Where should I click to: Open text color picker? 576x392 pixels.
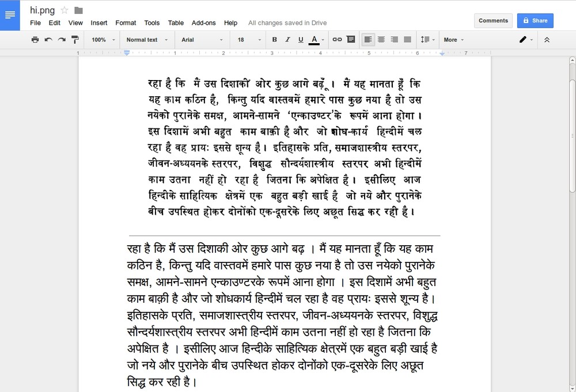pos(314,40)
